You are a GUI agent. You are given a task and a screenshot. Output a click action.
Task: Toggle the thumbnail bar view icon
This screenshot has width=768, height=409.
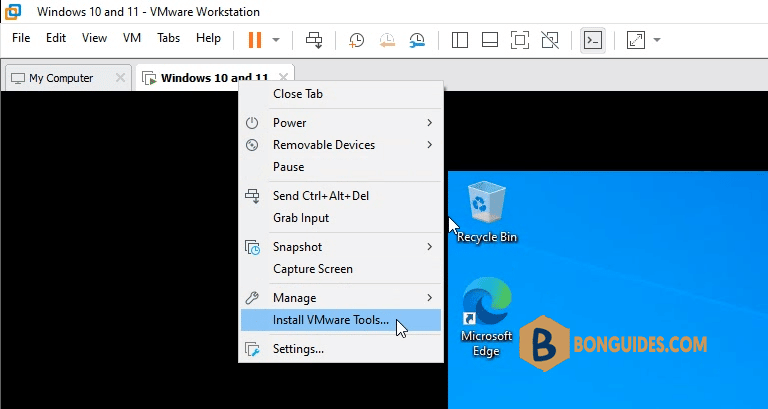tap(490, 40)
